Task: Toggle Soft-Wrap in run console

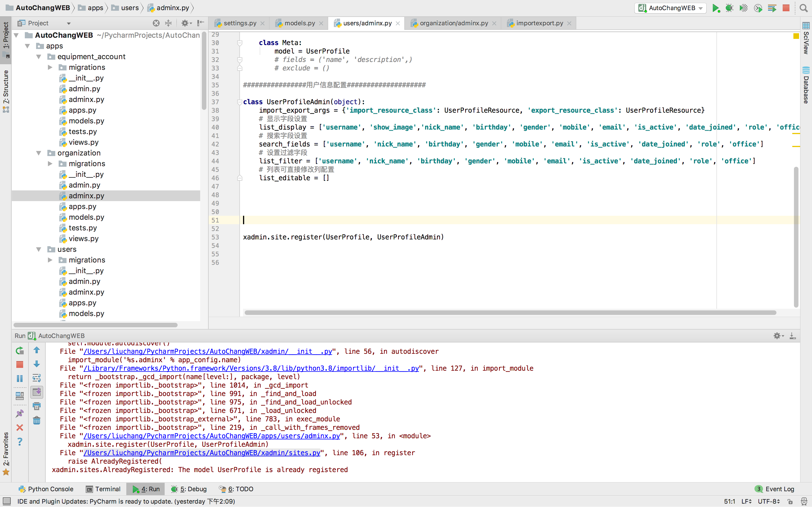Action: (37, 378)
